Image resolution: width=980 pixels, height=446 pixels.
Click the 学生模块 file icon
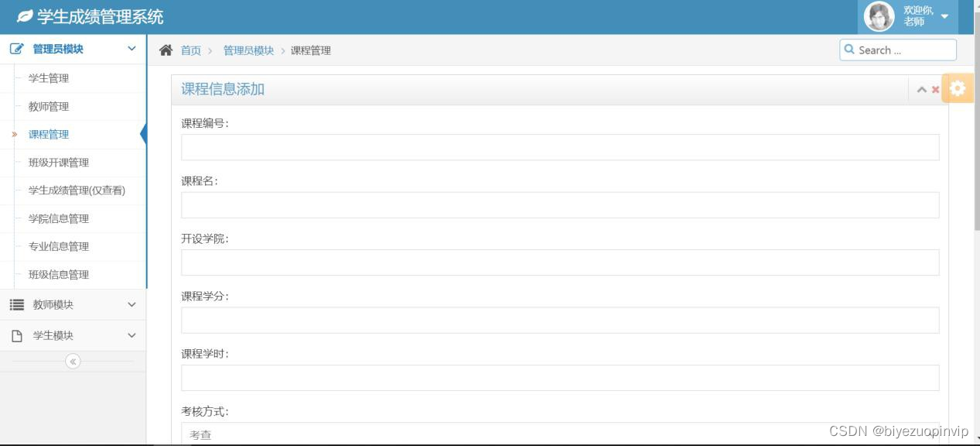pos(17,336)
